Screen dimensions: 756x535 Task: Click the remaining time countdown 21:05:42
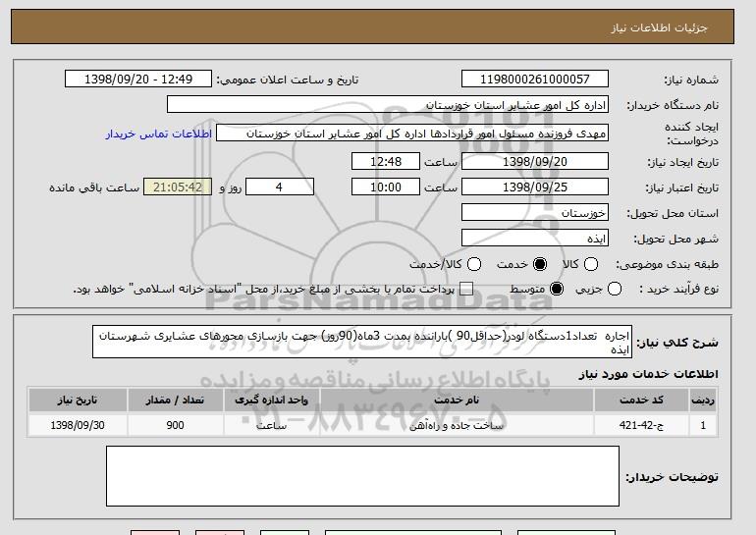pos(178,187)
